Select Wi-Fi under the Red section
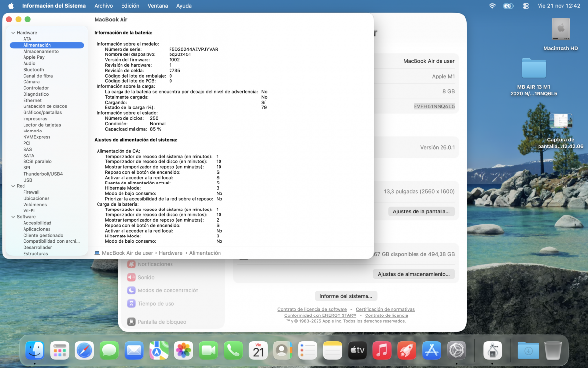Screen dimensions: 588x368 pyautogui.click(x=29, y=210)
